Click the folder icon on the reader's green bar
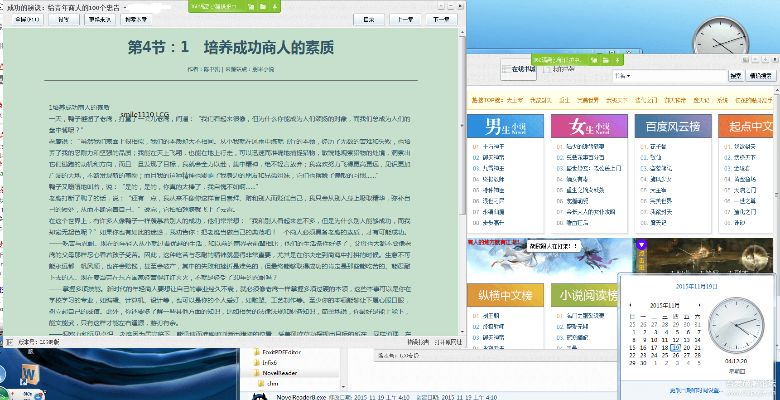This screenshot has height=400, width=780. [x=261, y=5]
